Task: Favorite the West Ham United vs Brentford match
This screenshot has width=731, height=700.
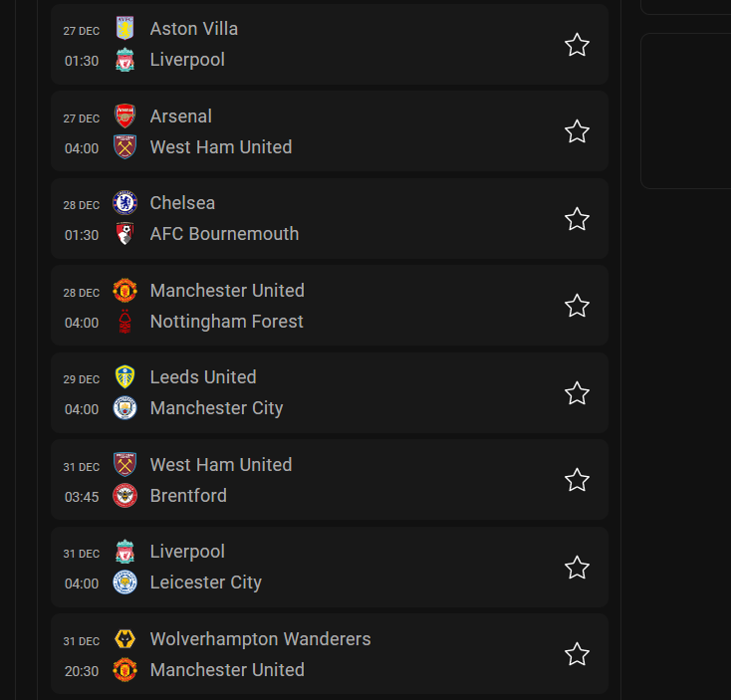Action: click(x=577, y=480)
